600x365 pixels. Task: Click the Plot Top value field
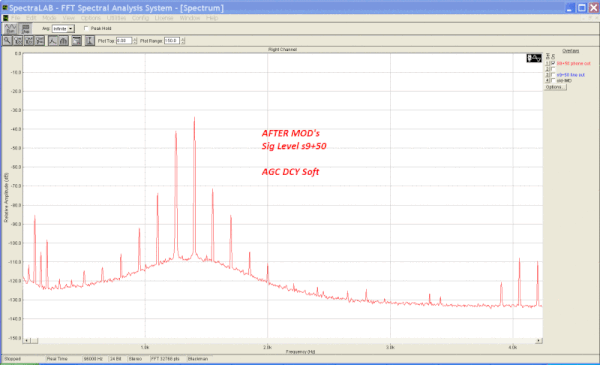(124, 41)
